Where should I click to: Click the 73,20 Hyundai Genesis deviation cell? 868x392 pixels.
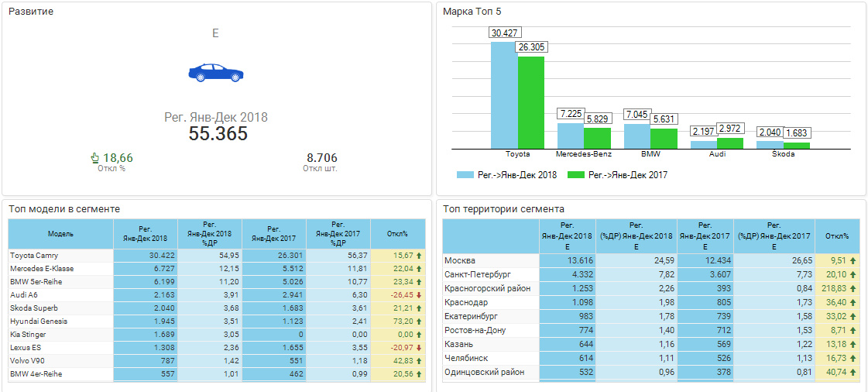[398, 322]
